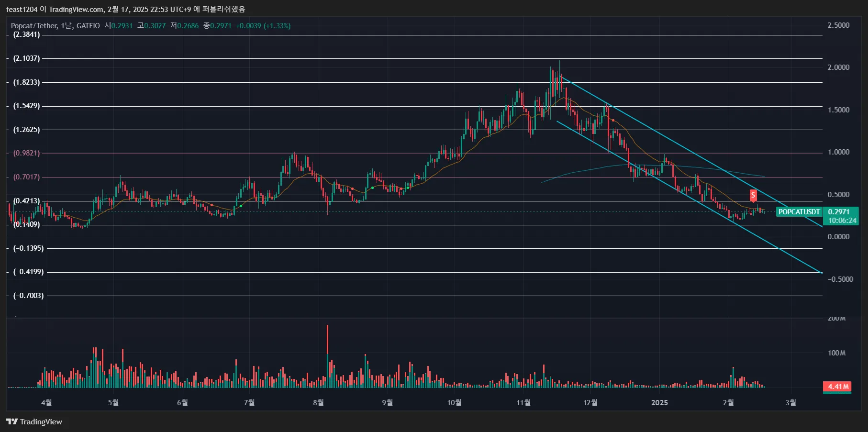This screenshot has height=432, width=868.
Task: Select the pink (0.9821) level label
Action: (x=26, y=153)
